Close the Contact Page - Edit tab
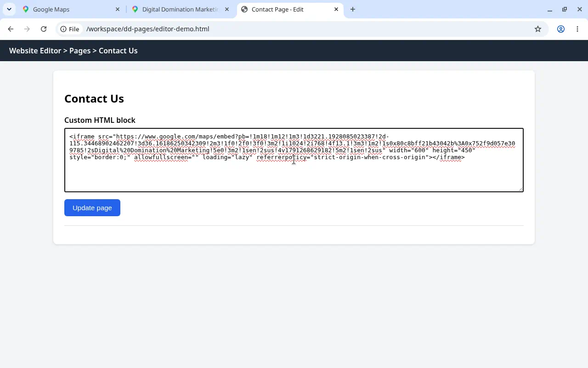588x368 pixels. (x=336, y=9)
